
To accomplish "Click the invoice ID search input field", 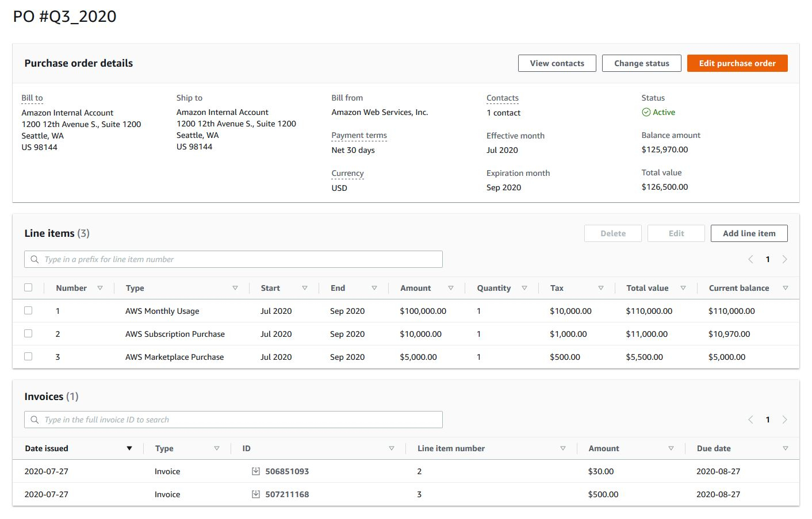I will click(230, 420).
